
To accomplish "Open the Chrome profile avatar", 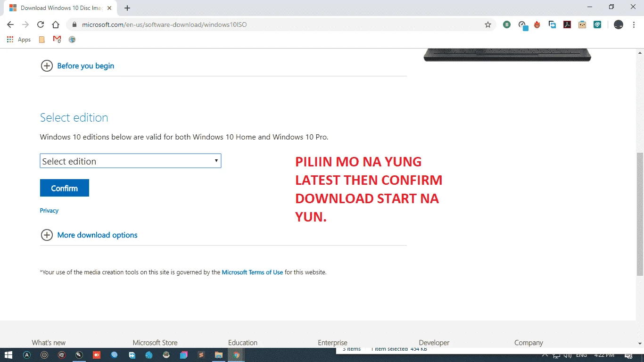I will (x=619, y=25).
